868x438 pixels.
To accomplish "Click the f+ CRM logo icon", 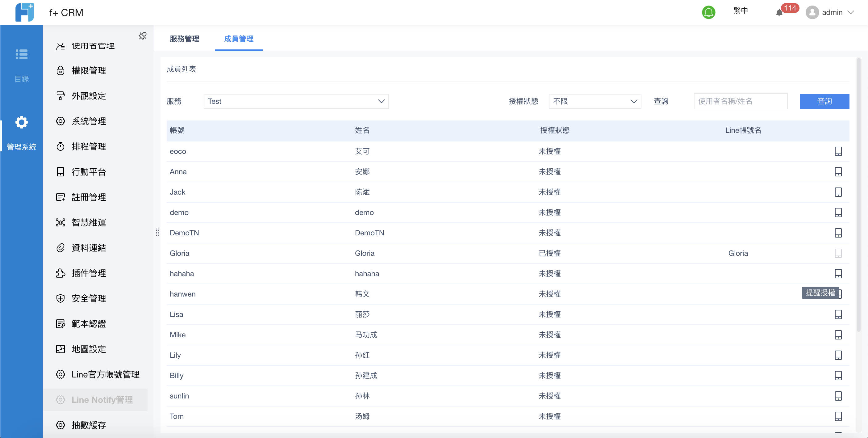I will click(25, 12).
